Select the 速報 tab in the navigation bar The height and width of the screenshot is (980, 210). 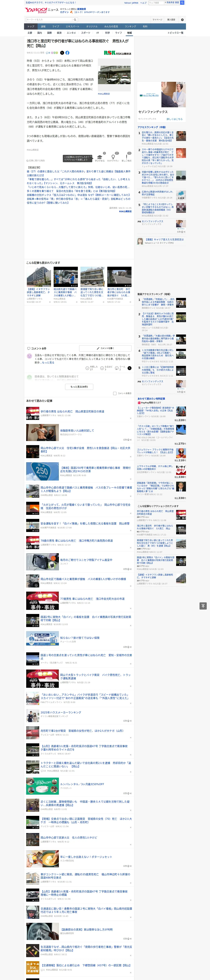tap(43, 27)
